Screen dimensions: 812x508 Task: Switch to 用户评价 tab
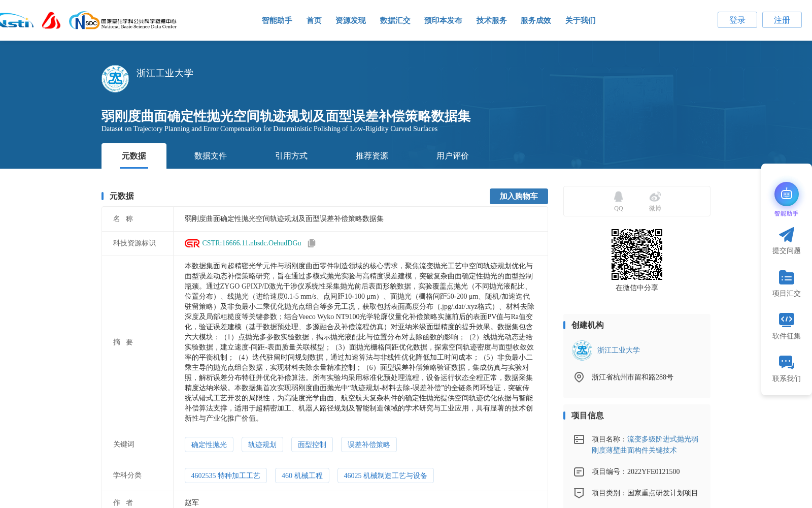click(x=453, y=156)
